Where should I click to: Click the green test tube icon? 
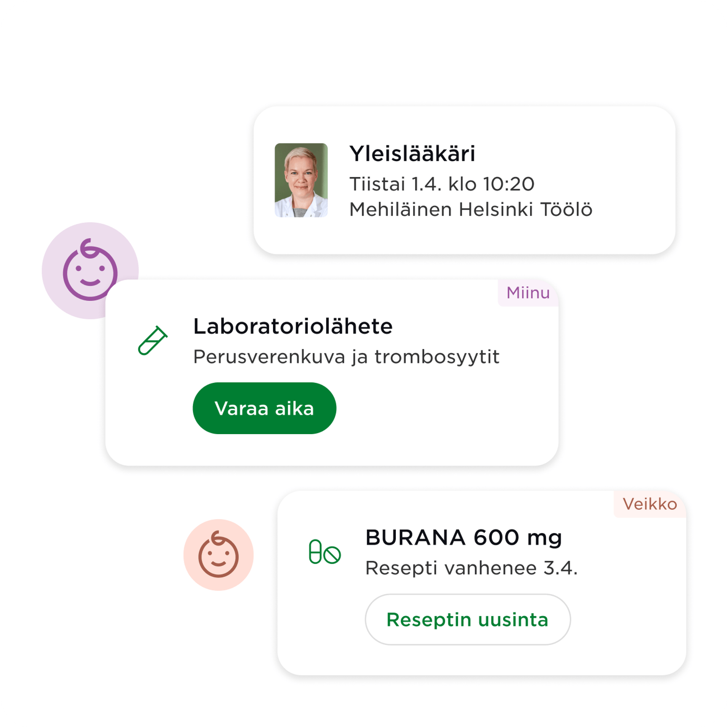click(x=152, y=340)
